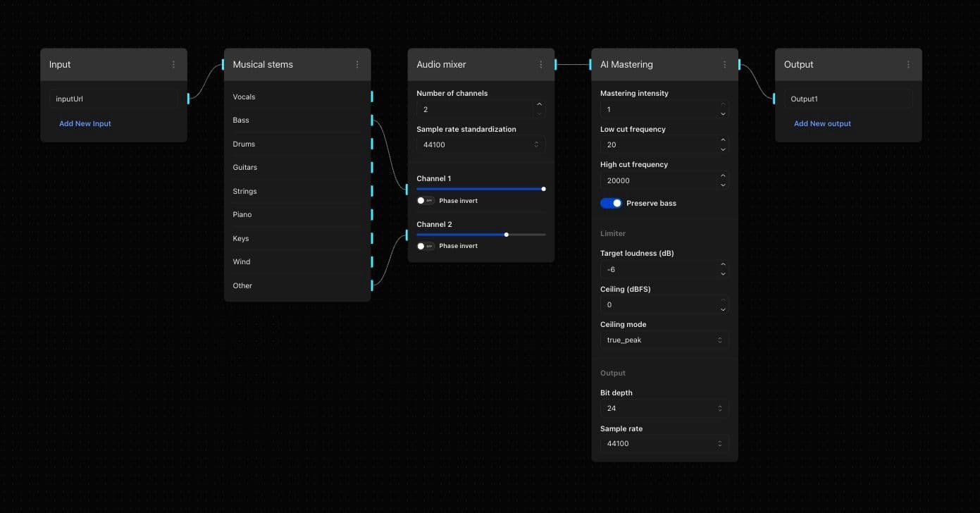980x513 pixels.
Task: Click the Audio mixer node kebab menu
Action: (541, 65)
